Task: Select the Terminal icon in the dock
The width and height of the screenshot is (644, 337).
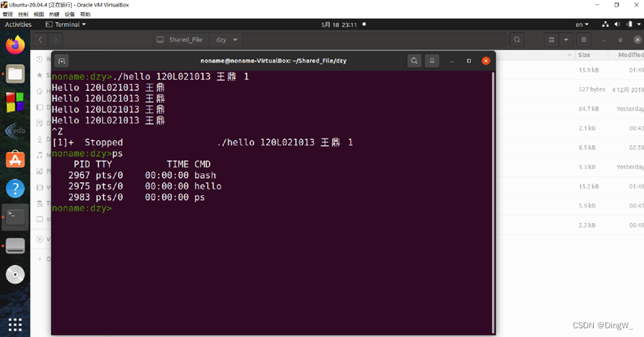Action: tap(15, 216)
